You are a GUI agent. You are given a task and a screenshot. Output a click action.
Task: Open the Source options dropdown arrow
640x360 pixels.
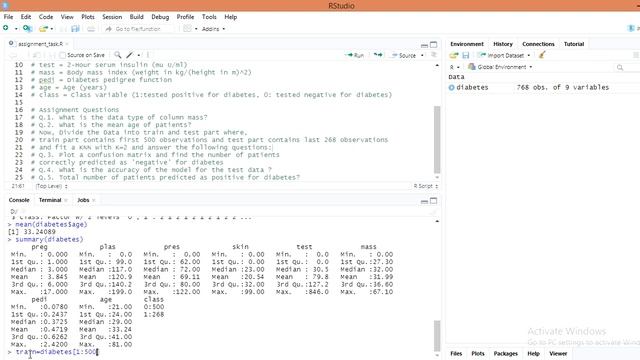(x=422, y=55)
